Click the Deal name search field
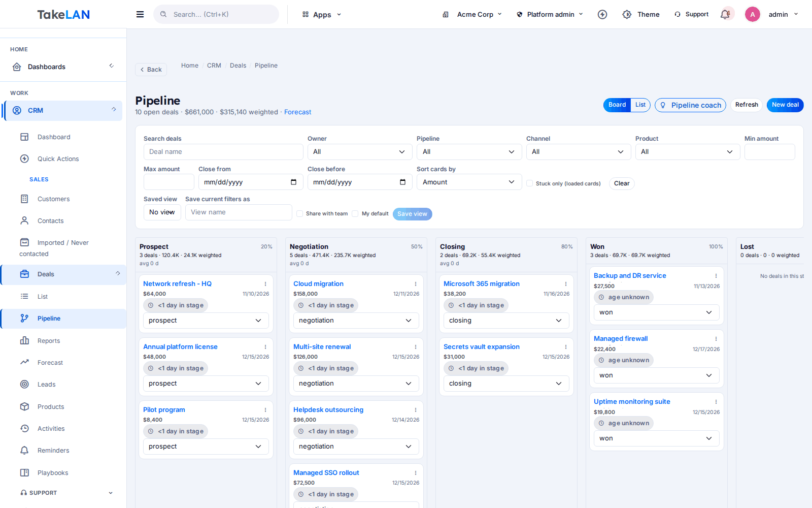This screenshot has width=812, height=508. (x=223, y=152)
